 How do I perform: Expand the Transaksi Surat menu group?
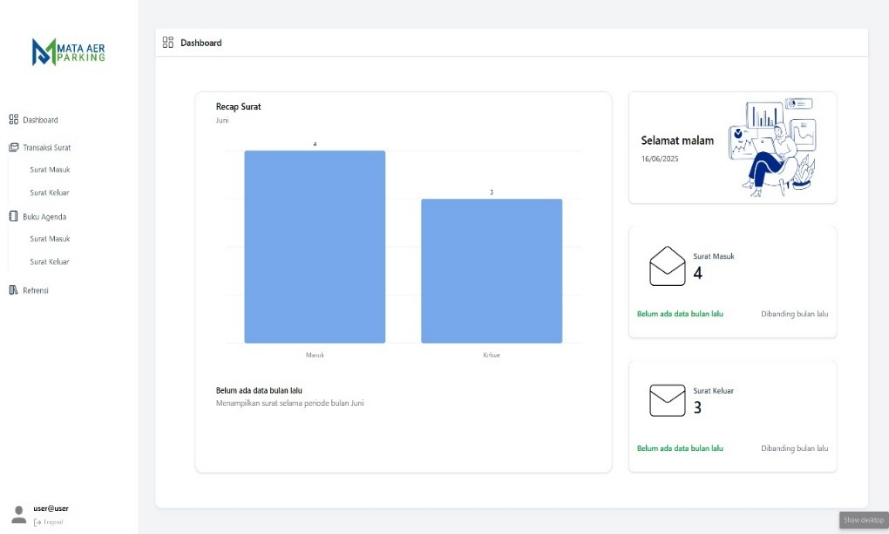point(46,147)
